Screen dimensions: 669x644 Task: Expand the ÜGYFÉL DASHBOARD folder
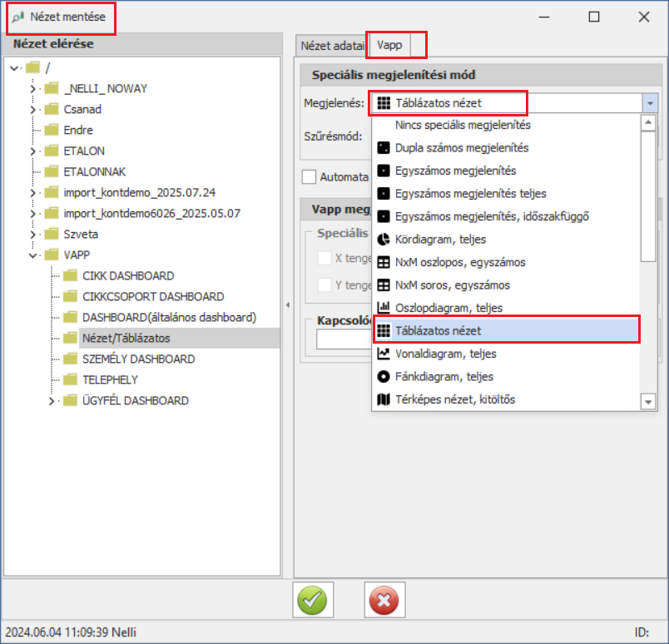(x=53, y=401)
